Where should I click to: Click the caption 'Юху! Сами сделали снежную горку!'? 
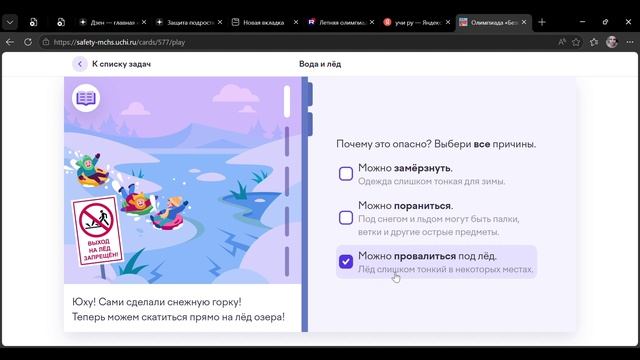click(157, 302)
